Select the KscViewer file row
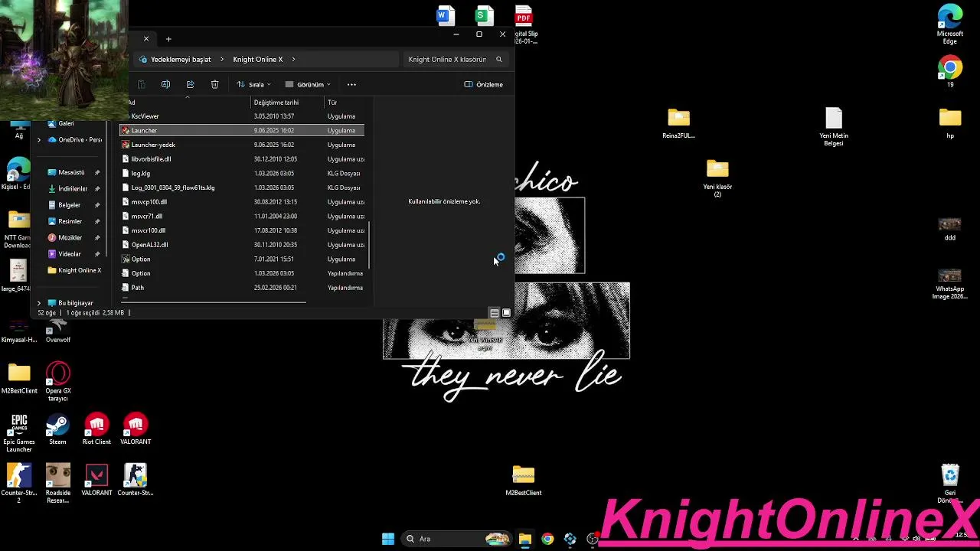Image resolution: width=980 pixels, height=551 pixels. pyautogui.click(x=242, y=116)
